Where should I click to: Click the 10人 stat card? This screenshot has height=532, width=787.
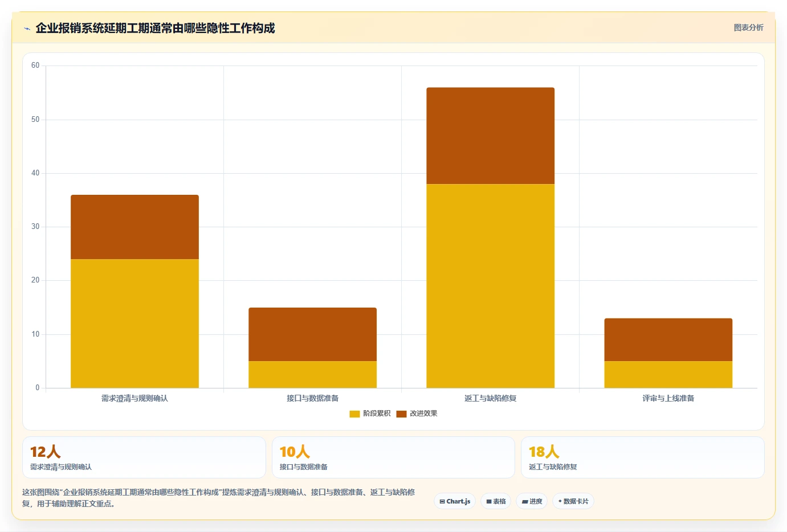pos(393,457)
